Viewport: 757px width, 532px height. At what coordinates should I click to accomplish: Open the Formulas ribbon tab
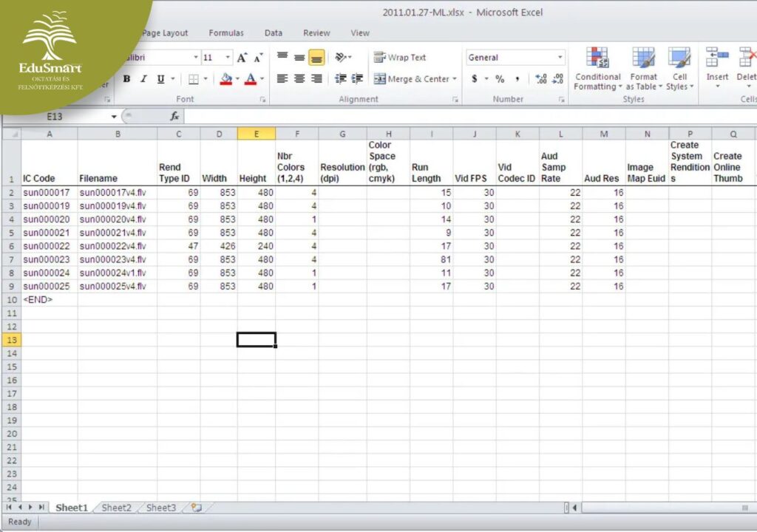coord(225,33)
